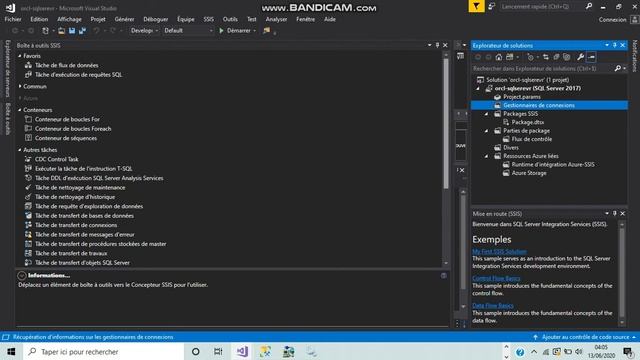Open the Affichage menu
The image size is (640, 360).
point(69,19)
